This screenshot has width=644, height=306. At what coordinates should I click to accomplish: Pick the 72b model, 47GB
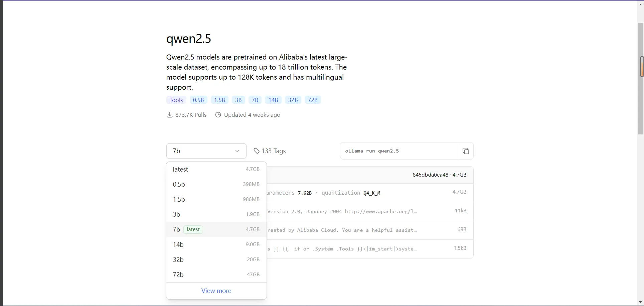216,275
